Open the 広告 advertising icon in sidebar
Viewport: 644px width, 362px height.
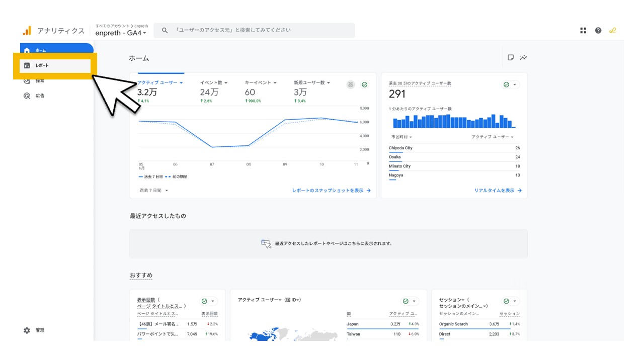pyautogui.click(x=27, y=96)
